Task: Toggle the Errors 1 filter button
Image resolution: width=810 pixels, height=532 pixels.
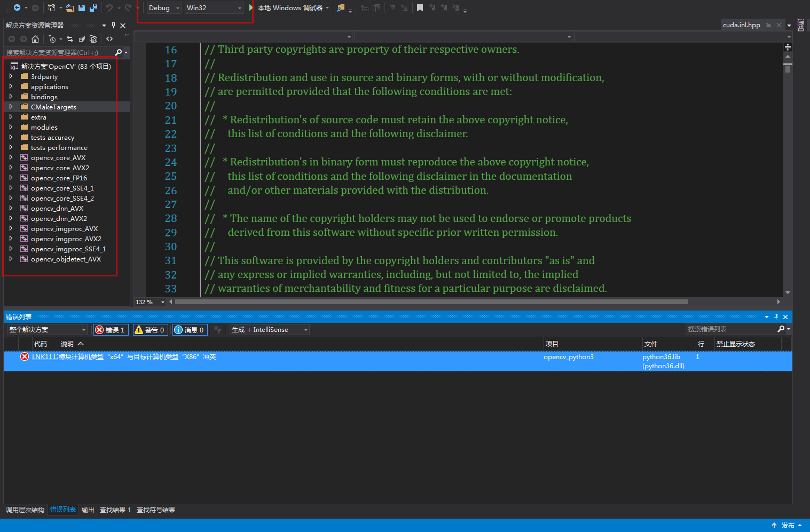Action: tap(111, 330)
